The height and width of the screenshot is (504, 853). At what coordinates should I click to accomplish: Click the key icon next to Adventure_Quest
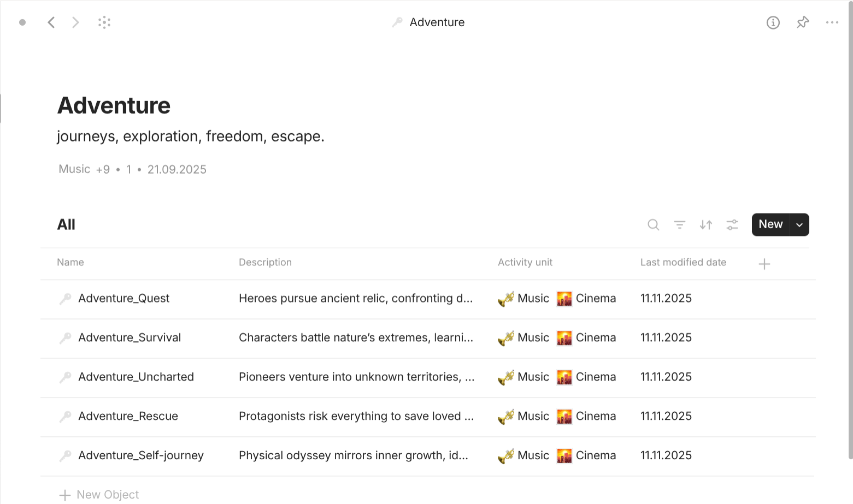coord(65,298)
